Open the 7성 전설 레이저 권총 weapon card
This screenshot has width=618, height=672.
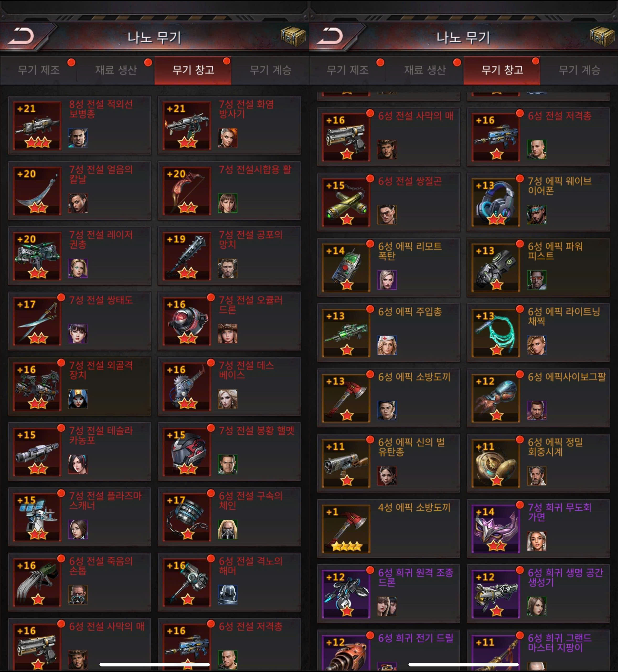tap(79, 256)
